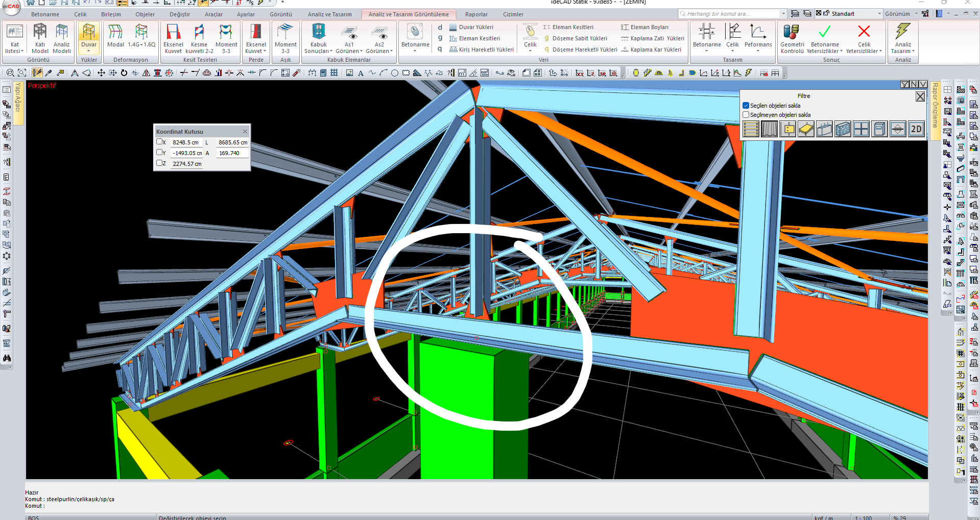
Task: Uncheck Seçilen objeleri sakla
Action: click(x=746, y=106)
